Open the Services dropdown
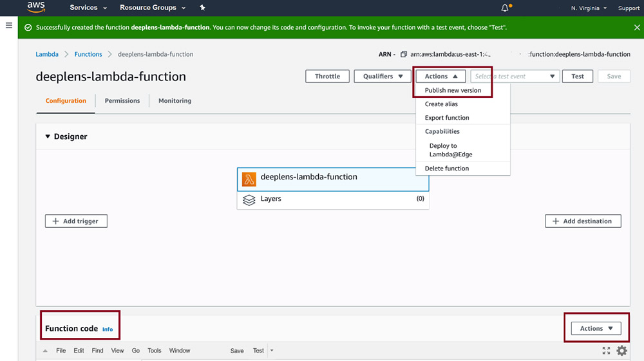This screenshot has width=644, height=361. (88, 7)
